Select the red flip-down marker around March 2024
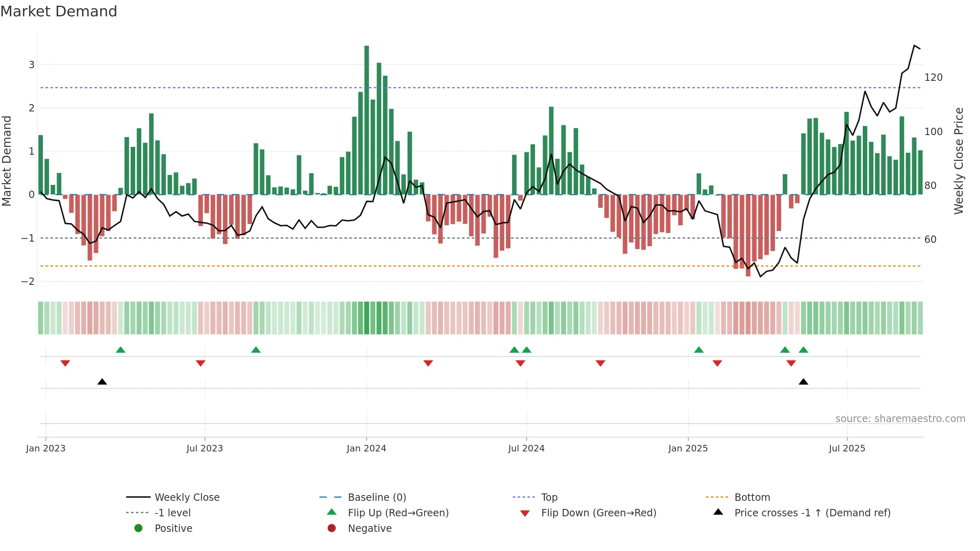 point(428,363)
